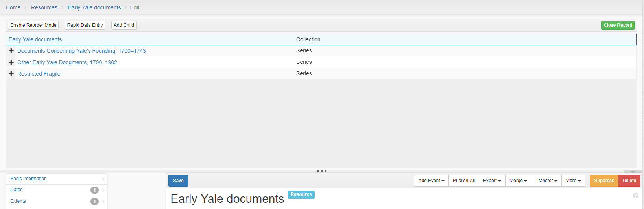Click the Dates count badge
This screenshot has height=209, width=644.
94,190
